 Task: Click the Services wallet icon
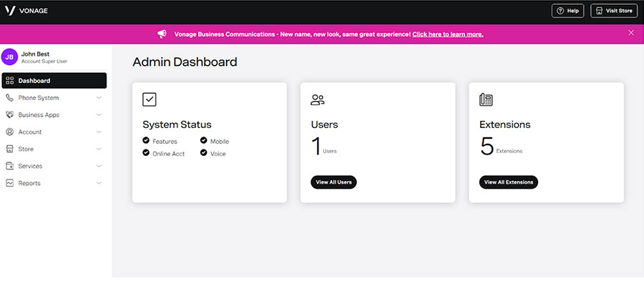pyautogui.click(x=10, y=166)
